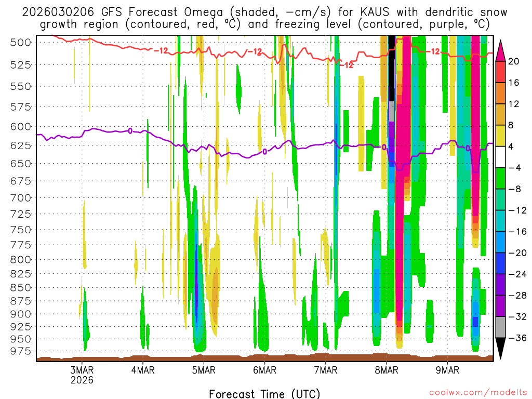
Task: Click the red -12 contour label after 7MAR
Action: pyautogui.click(x=347, y=65)
